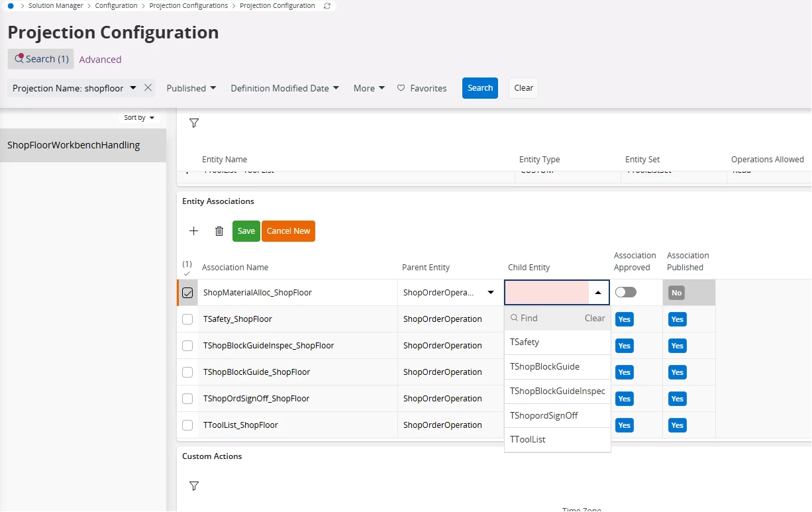Image resolution: width=812 pixels, height=512 pixels.
Task: Go to Projection Configurations breadcrumb
Action: (x=188, y=5)
